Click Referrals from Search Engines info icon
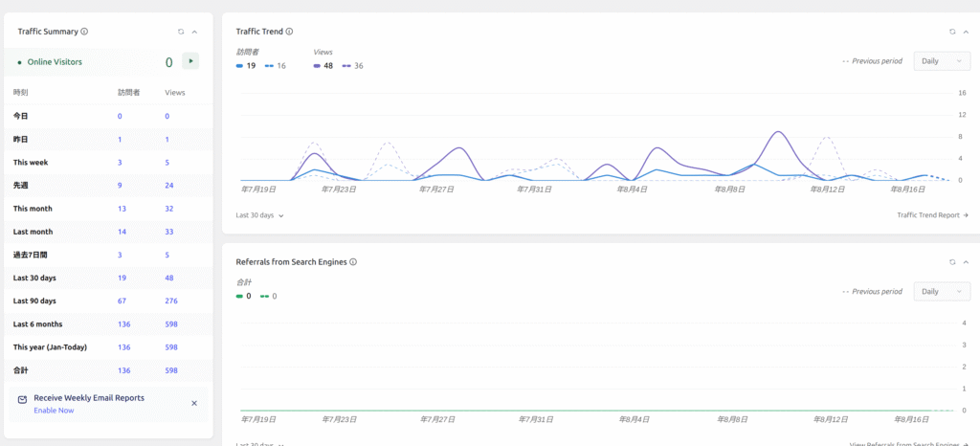 click(x=353, y=261)
